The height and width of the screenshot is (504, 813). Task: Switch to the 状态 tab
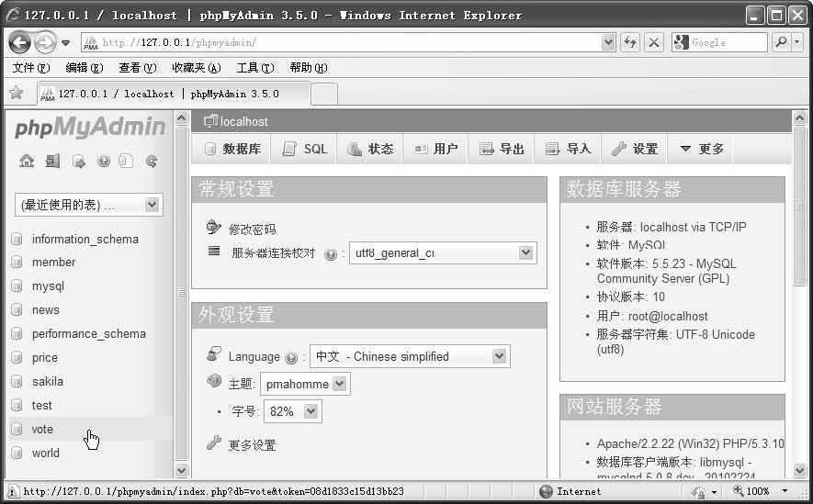click(370, 149)
